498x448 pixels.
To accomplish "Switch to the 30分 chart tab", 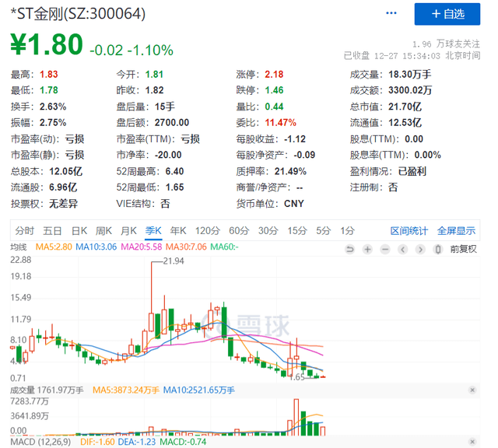I will [x=268, y=231].
